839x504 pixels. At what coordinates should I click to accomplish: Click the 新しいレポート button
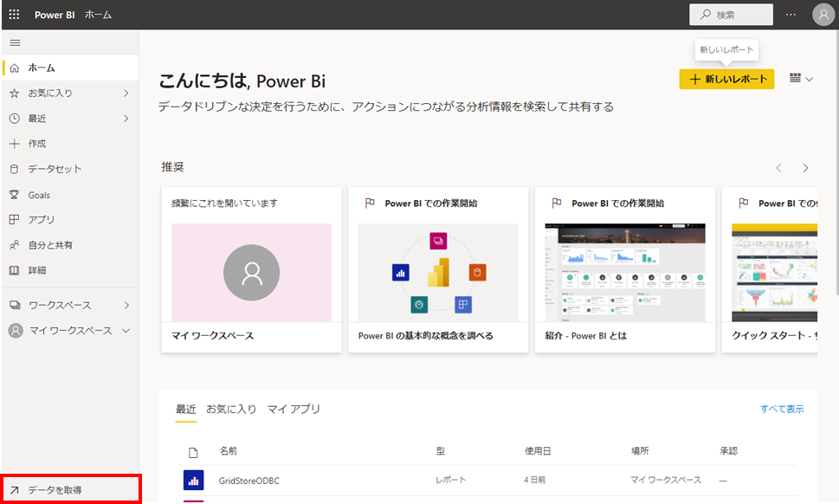(x=726, y=79)
